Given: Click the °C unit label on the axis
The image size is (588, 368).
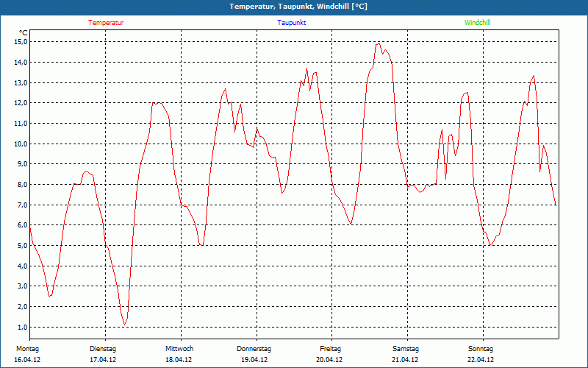Looking at the screenshot, I should [24, 33].
